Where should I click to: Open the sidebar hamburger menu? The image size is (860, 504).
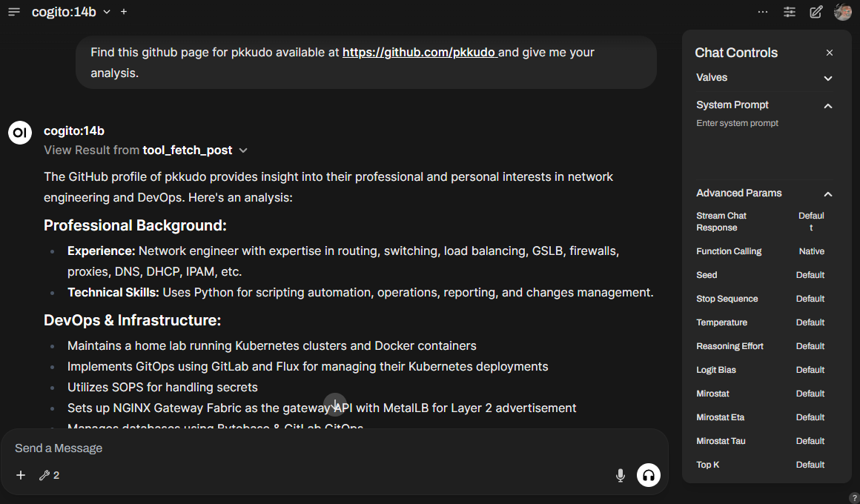point(14,12)
